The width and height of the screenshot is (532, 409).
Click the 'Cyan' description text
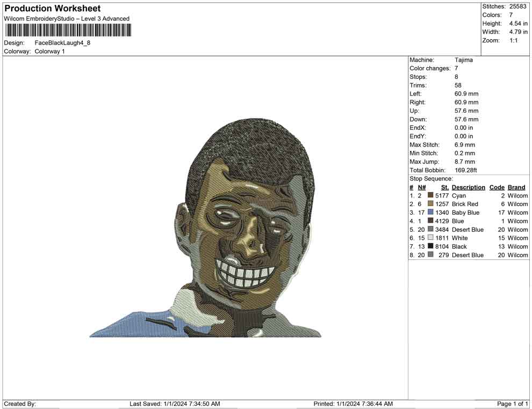coord(459,195)
